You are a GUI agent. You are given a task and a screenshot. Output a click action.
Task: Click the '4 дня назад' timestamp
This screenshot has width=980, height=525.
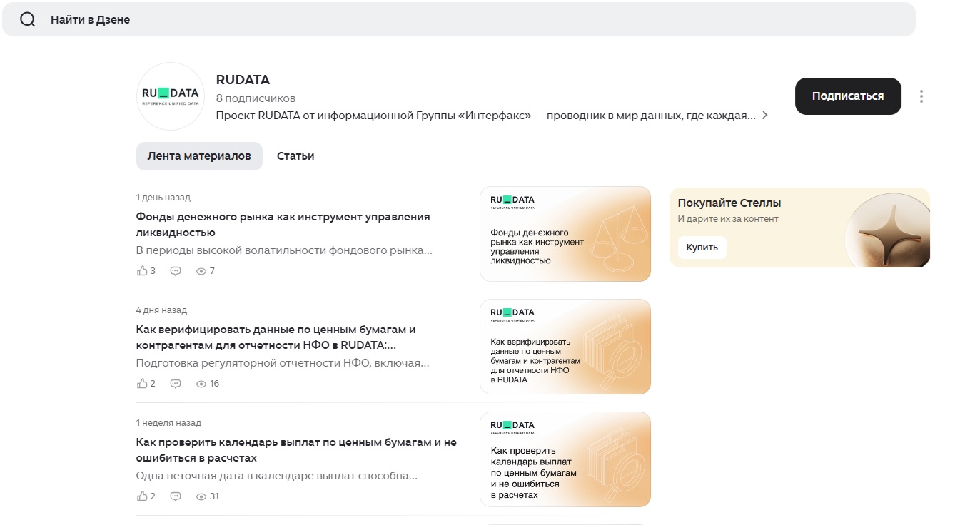click(x=162, y=310)
